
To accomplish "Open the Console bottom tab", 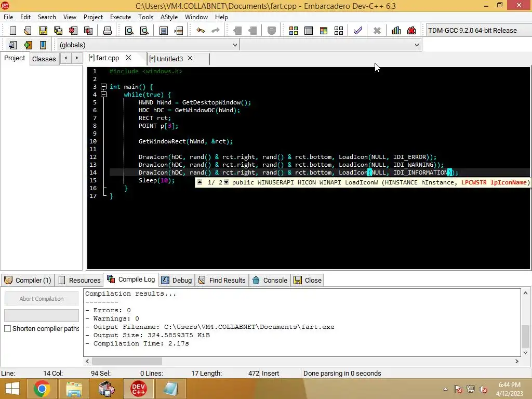I will pyautogui.click(x=270, y=280).
